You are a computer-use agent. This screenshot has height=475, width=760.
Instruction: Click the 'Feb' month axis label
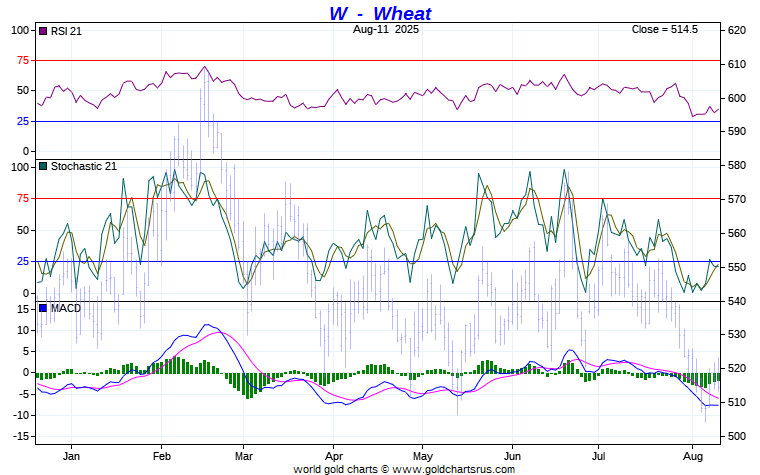click(x=161, y=456)
